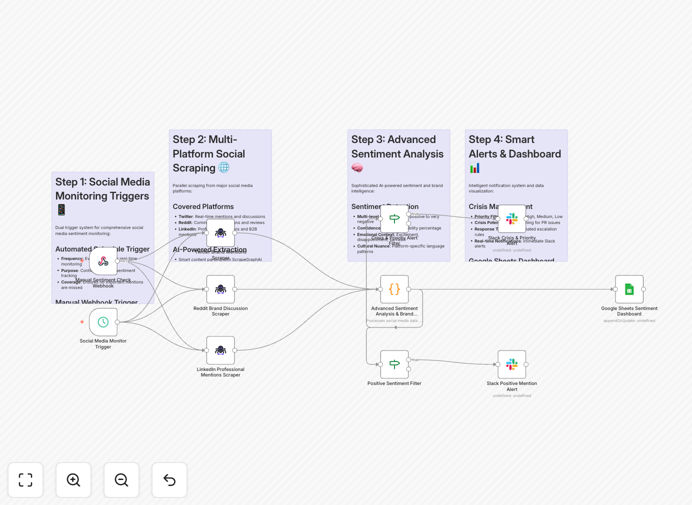This screenshot has height=505, width=692.
Task: Click the phone emoji in Step 1 note
Action: (61, 210)
